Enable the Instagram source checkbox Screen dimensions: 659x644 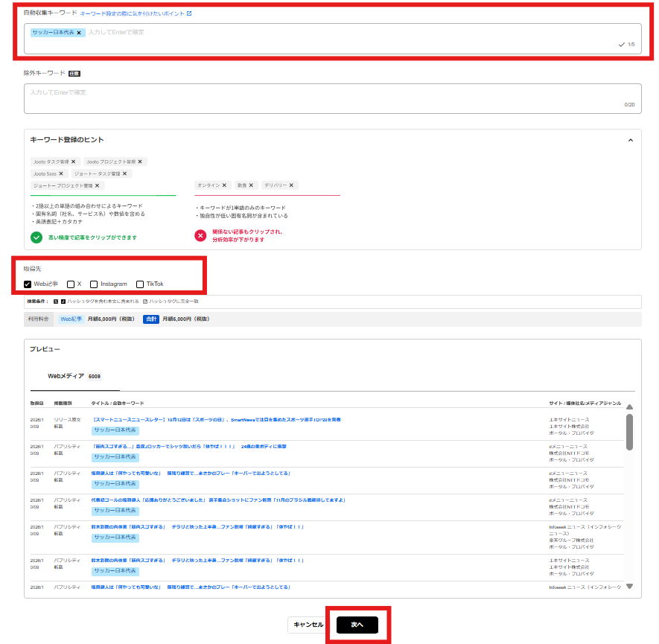94,284
